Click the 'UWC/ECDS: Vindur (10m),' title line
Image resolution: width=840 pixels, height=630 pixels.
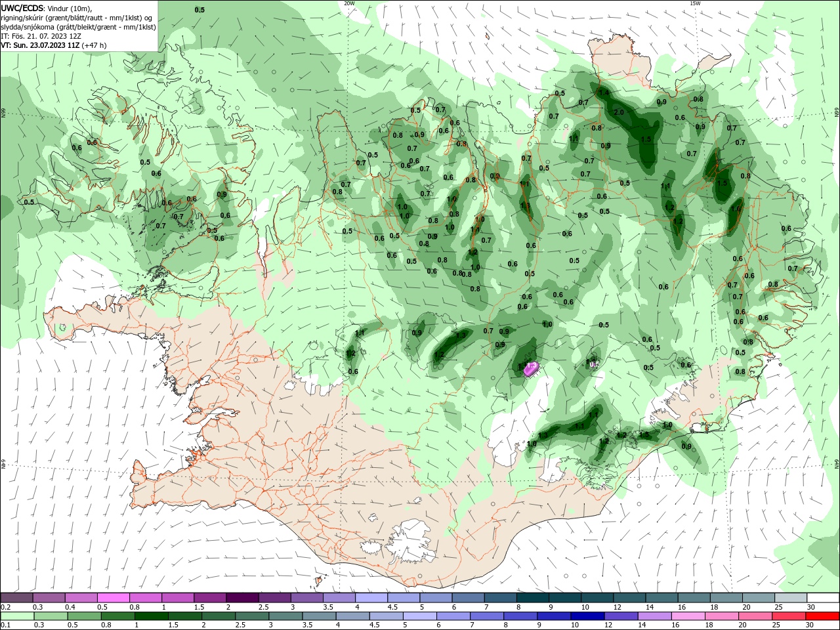point(47,9)
